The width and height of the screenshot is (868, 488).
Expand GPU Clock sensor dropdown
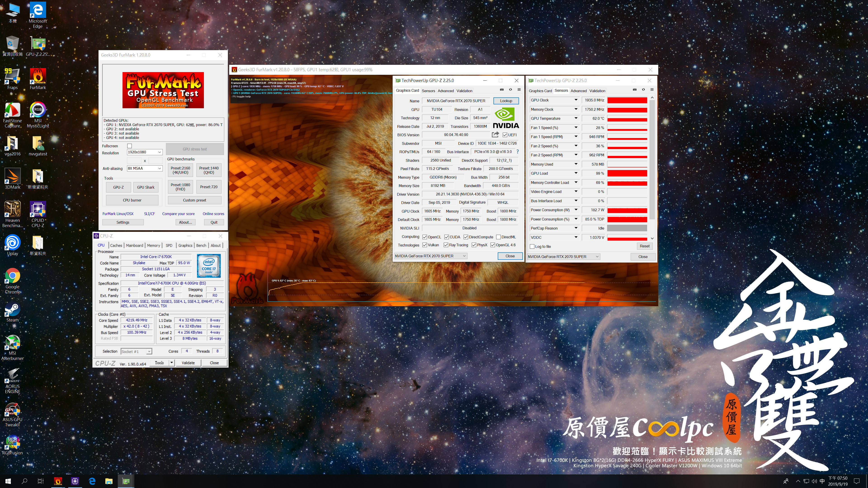pos(576,100)
